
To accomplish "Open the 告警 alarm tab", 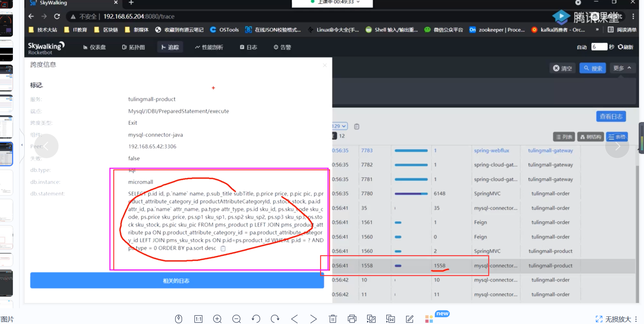I will pyautogui.click(x=283, y=47).
